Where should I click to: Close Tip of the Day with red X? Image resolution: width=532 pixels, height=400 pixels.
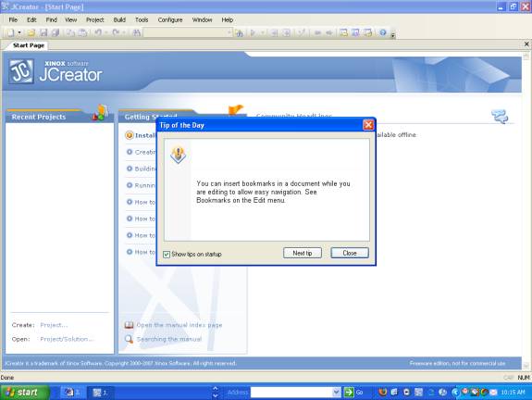tap(368, 125)
